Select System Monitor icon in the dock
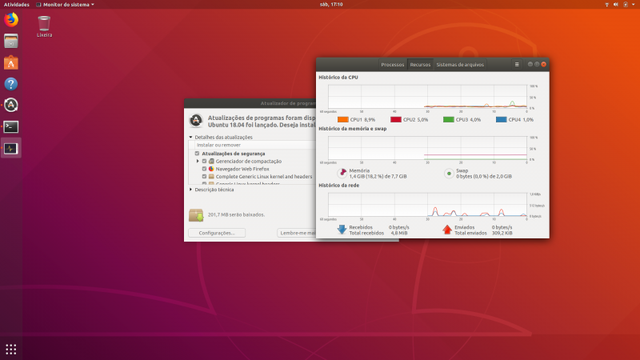Image resolution: width=640 pixels, height=360 pixels. (11, 149)
